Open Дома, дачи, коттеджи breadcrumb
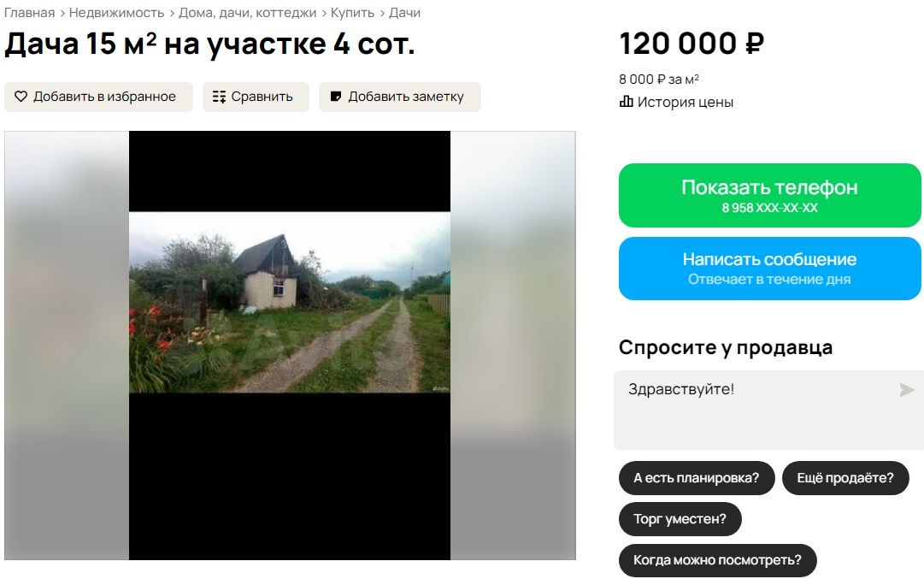Screen dimensions: 924x579 point(248,12)
